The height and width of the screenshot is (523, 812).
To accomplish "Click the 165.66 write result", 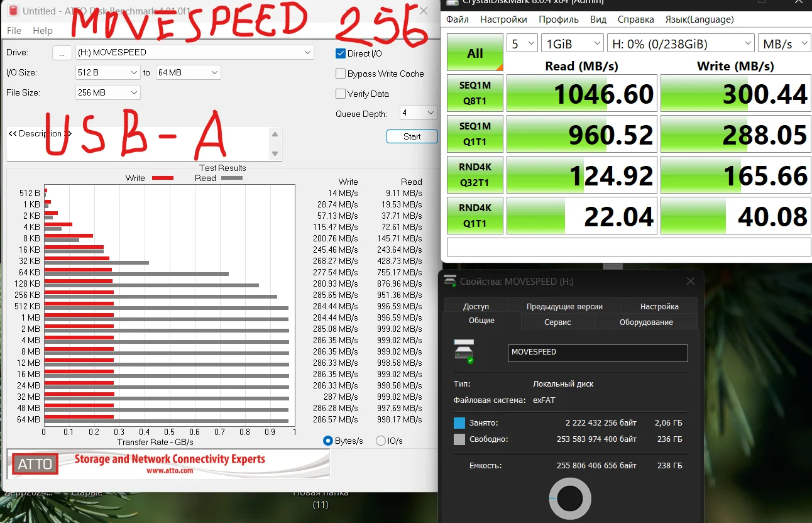I will (736, 175).
